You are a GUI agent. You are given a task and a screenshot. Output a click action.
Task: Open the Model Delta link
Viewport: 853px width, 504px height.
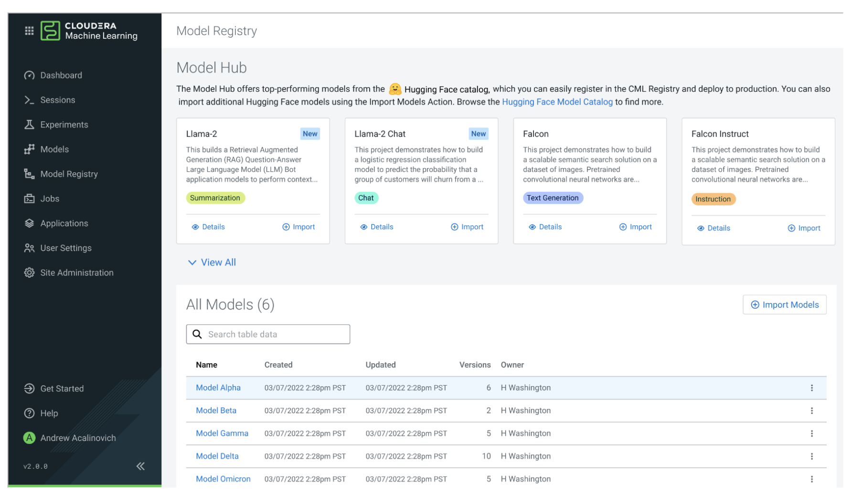click(217, 457)
